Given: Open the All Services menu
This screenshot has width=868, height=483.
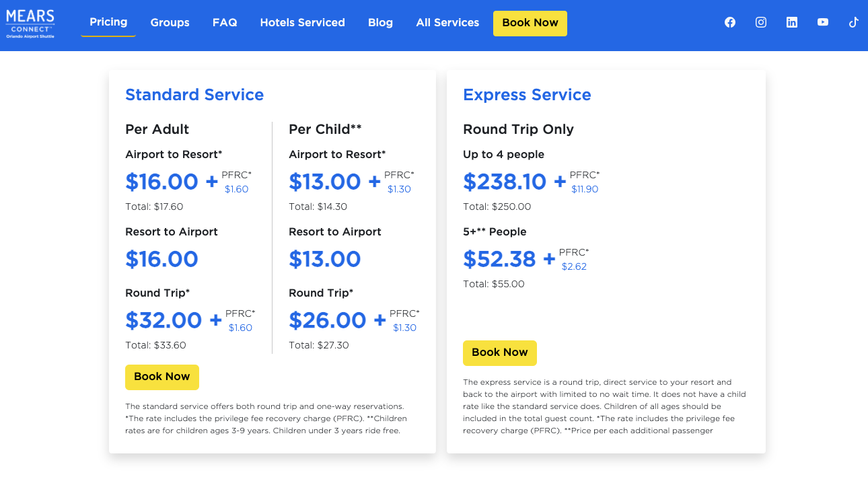Looking at the screenshot, I should pyautogui.click(x=447, y=23).
